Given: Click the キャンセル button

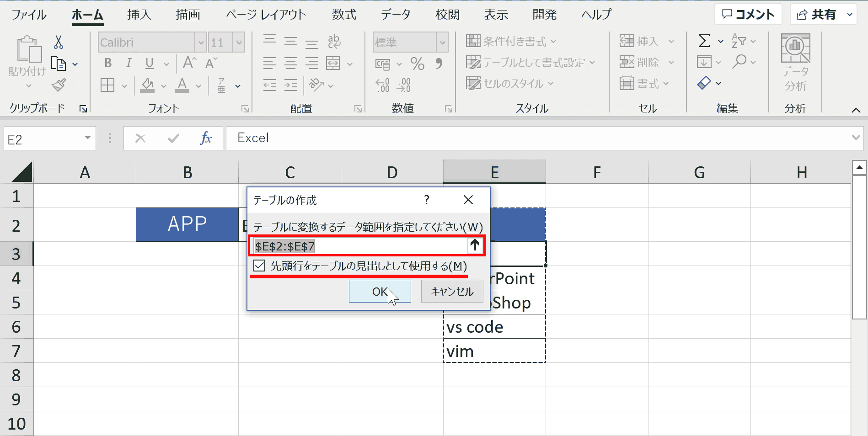Looking at the screenshot, I should pyautogui.click(x=452, y=292).
